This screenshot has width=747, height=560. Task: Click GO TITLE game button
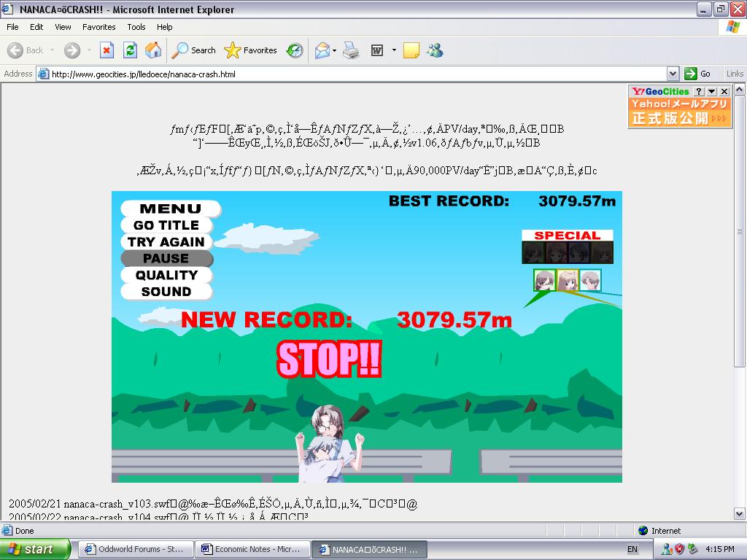click(x=166, y=225)
